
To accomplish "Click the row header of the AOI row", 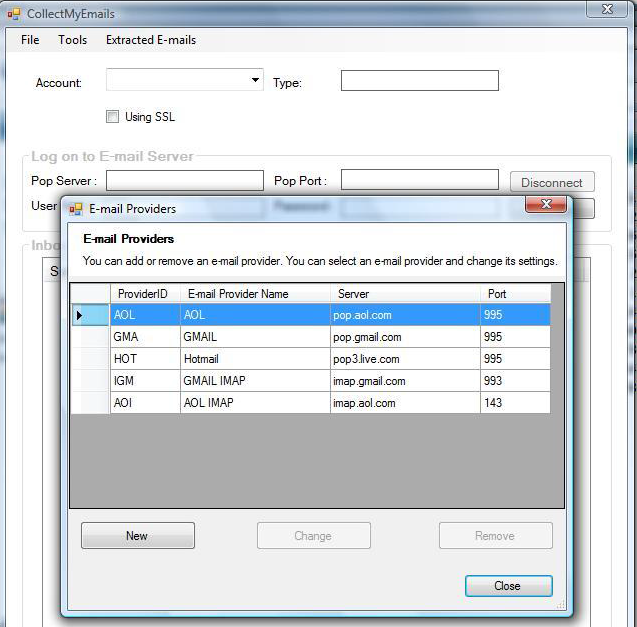I will click(90, 403).
